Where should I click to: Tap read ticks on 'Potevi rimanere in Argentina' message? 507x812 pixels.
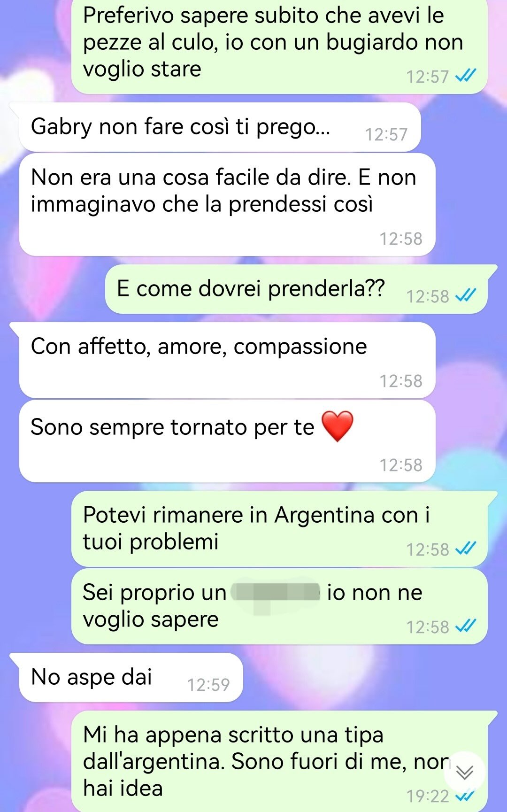[x=466, y=549]
